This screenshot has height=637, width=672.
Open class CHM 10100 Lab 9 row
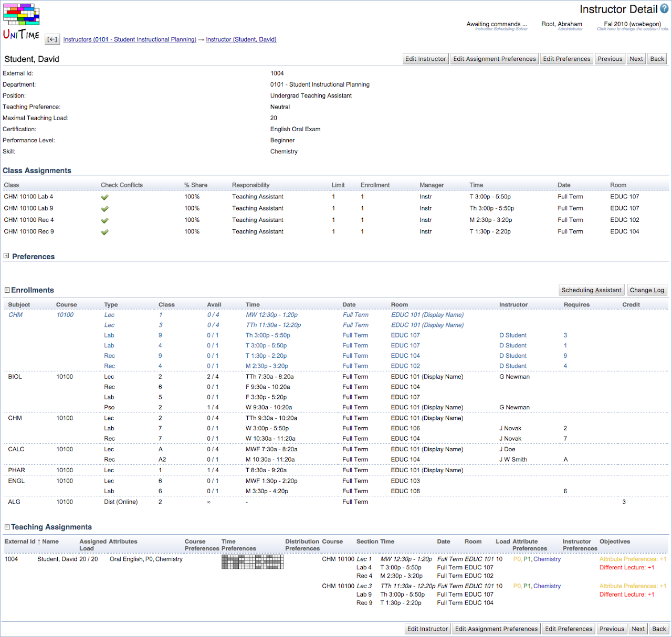click(336, 208)
